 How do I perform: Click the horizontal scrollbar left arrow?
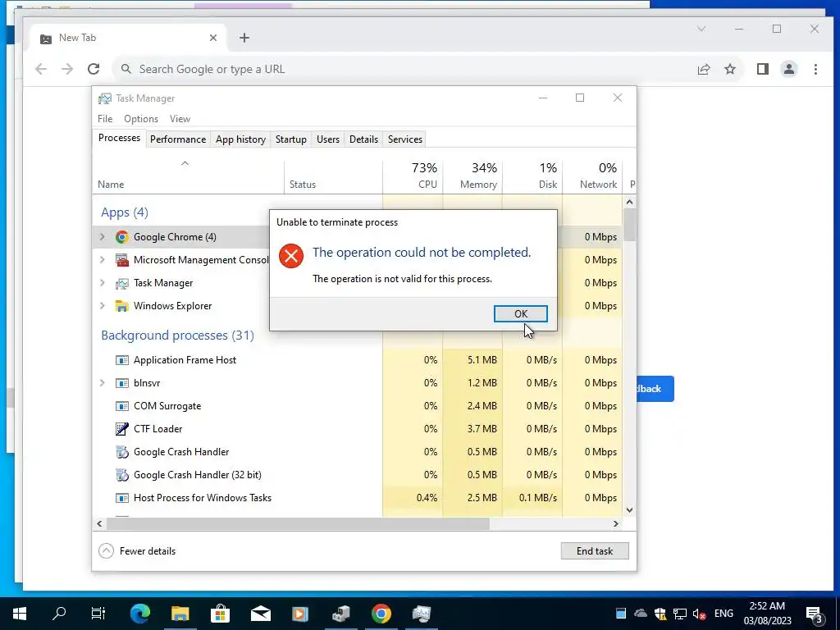click(x=99, y=523)
